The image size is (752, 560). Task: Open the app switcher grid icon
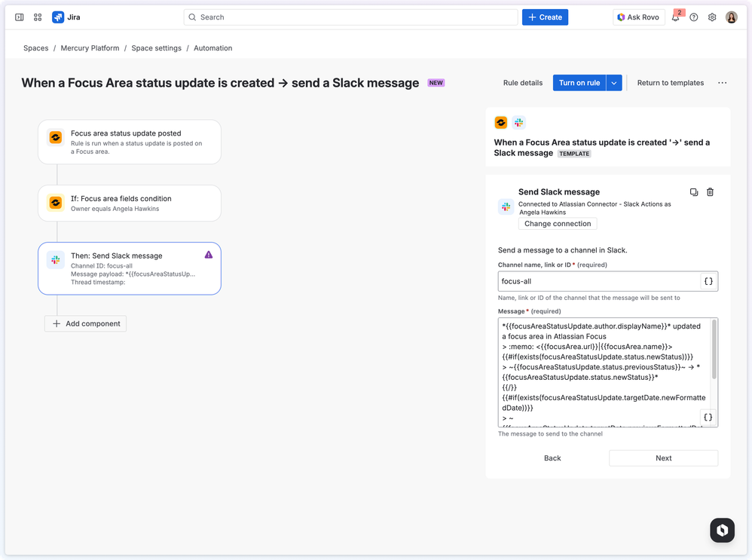pyautogui.click(x=38, y=17)
